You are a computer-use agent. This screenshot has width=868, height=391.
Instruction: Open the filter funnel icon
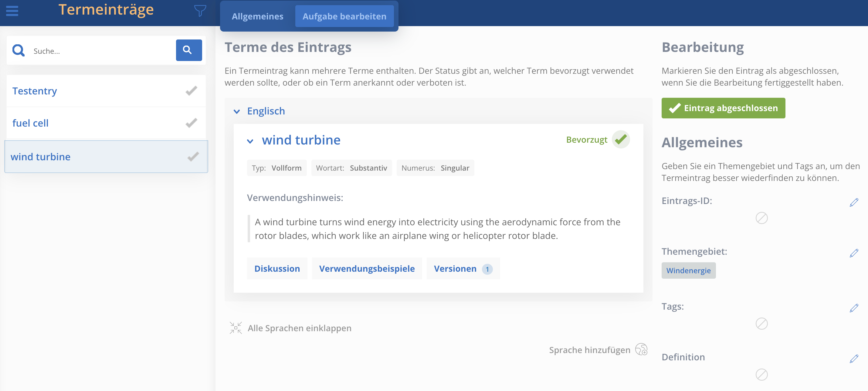pyautogui.click(x=200, y=10)
